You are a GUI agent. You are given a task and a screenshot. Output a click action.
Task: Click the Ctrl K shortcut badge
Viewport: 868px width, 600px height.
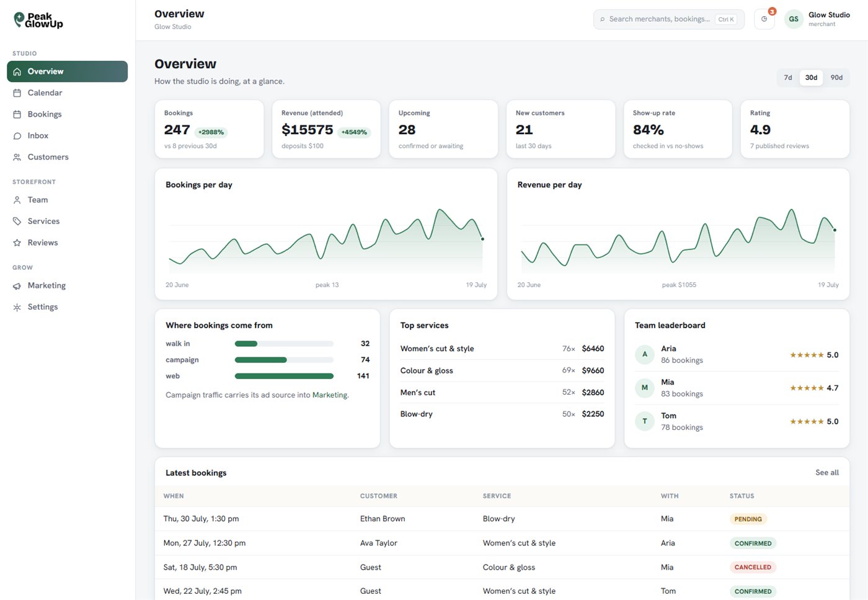click(726, 20)
